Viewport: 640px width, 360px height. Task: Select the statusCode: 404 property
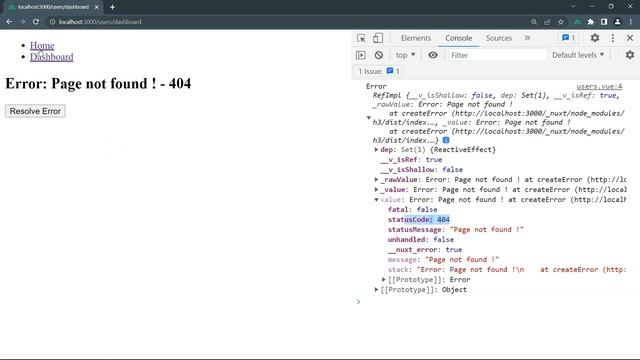(x=418, y=220)
